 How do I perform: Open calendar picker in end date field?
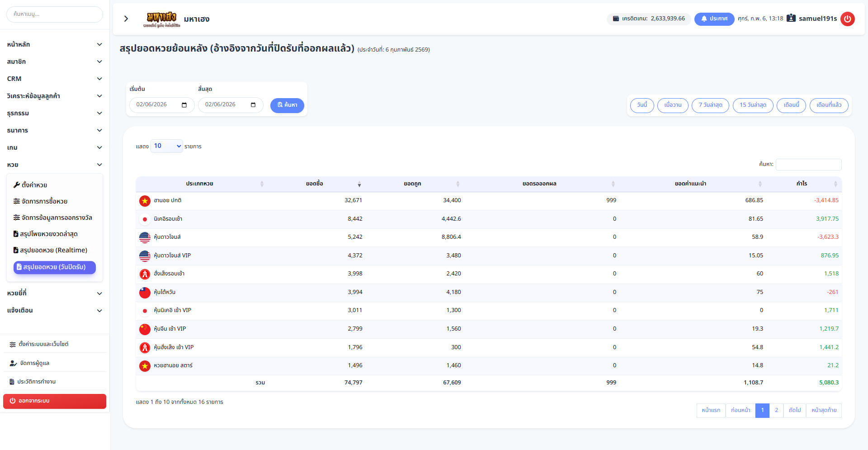pyautogui.click(x=253, y=105)
